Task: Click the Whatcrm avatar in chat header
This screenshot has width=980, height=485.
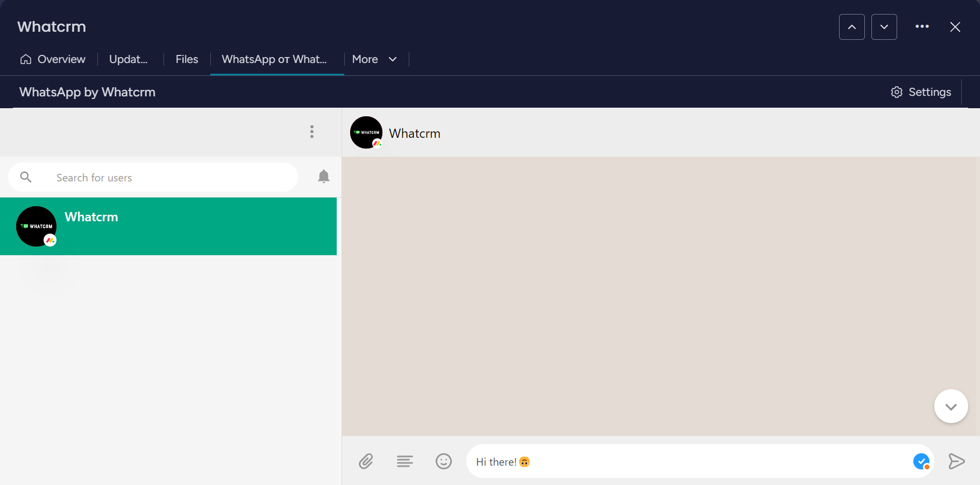Action: [366, 132]
